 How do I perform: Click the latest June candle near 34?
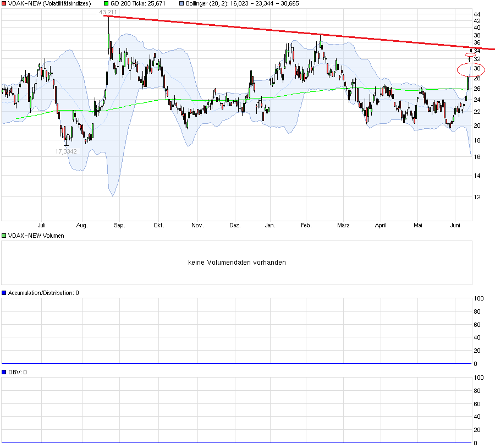tap(471, 51)
